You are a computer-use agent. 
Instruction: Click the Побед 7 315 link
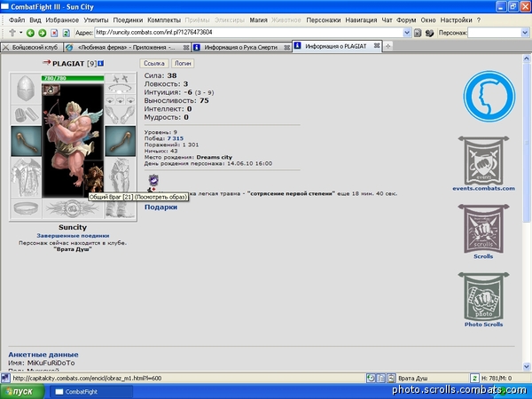tap(176, 138)
